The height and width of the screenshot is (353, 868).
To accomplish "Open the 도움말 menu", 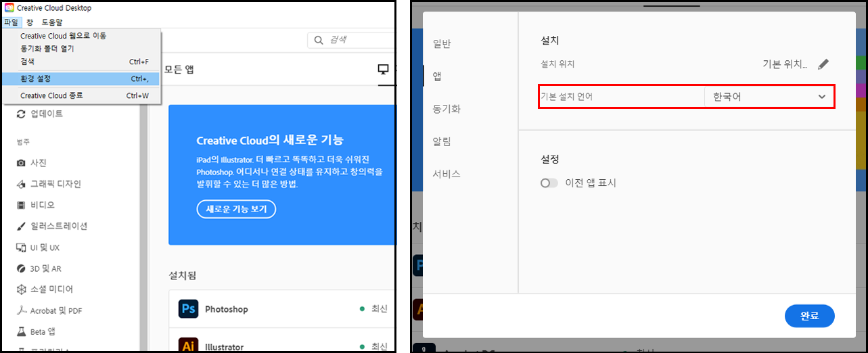I will pos(52,22).
